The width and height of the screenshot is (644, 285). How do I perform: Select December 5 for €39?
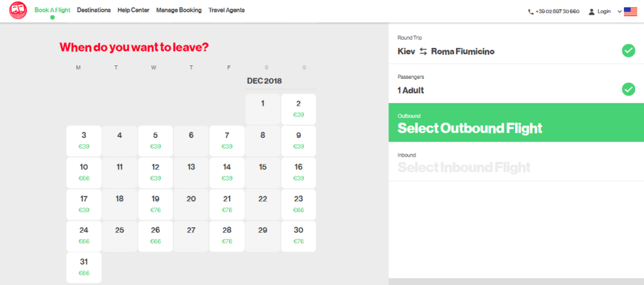click(x=155, y=140)
